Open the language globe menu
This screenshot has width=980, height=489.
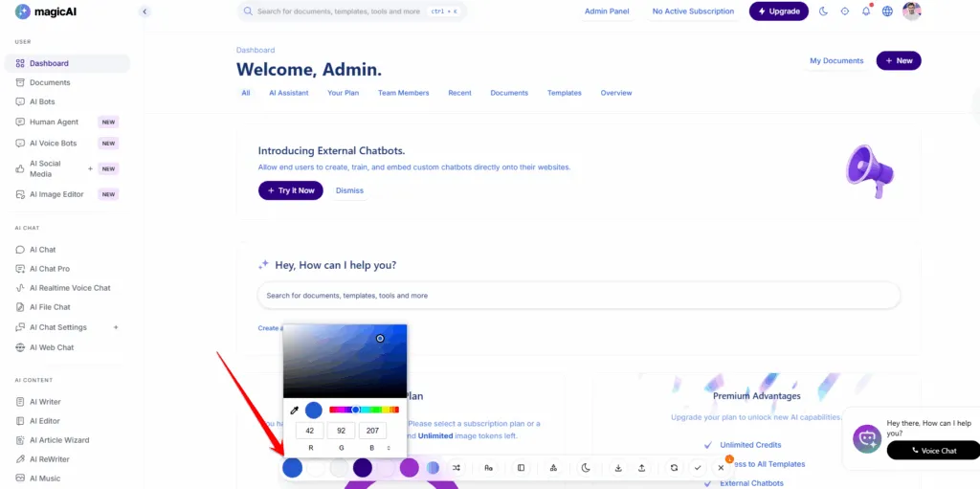coord(887,11)
